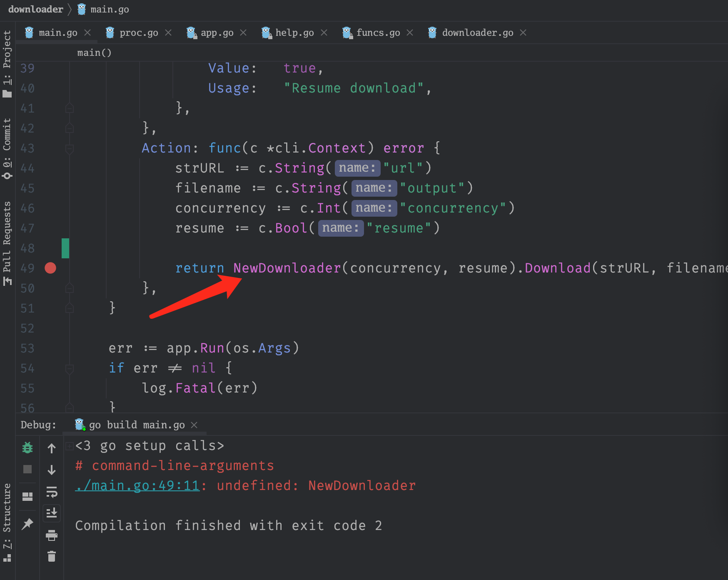Click line number 53 in the gutter
This screenshot has height=580, width=728.
(x=27, y=348)
